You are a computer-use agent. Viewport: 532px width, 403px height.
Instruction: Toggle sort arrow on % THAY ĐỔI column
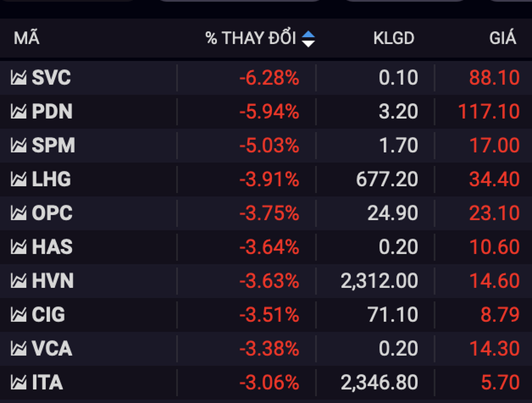click(x=309, y=39)
